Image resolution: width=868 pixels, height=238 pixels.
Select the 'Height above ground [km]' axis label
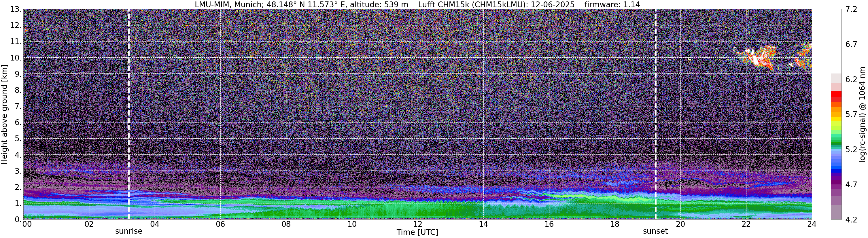tap(4, 115)
